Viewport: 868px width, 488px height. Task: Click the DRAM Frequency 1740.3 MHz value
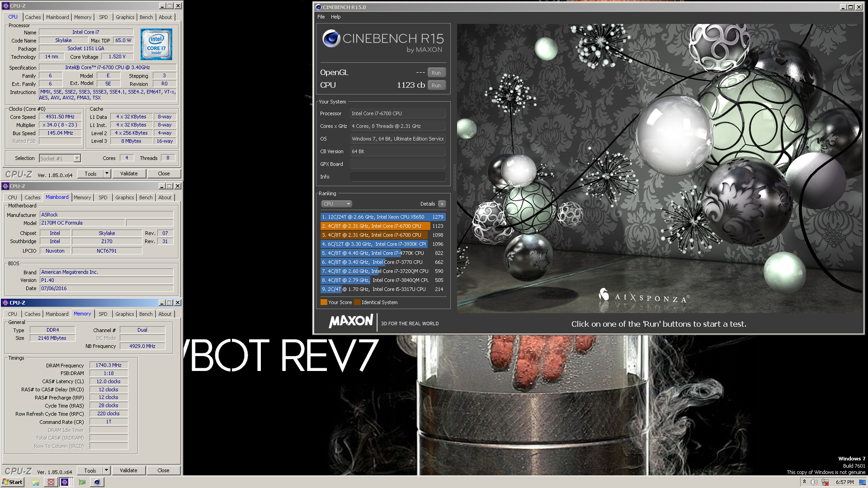coord(108,365)
